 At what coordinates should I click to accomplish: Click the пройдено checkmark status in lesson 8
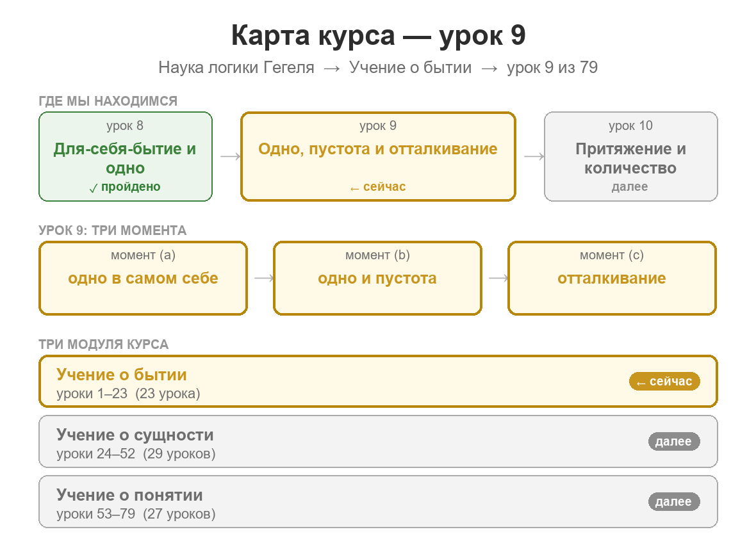[126, 187]
